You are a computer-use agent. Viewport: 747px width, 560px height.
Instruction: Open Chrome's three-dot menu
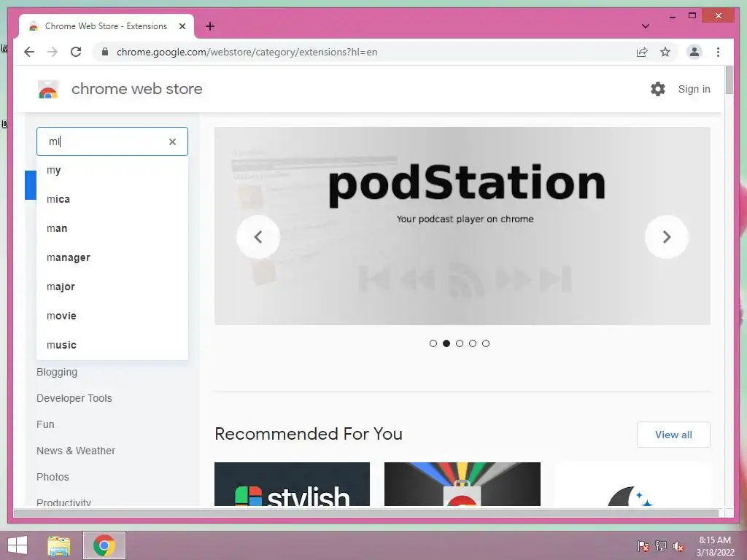(718, 52)
